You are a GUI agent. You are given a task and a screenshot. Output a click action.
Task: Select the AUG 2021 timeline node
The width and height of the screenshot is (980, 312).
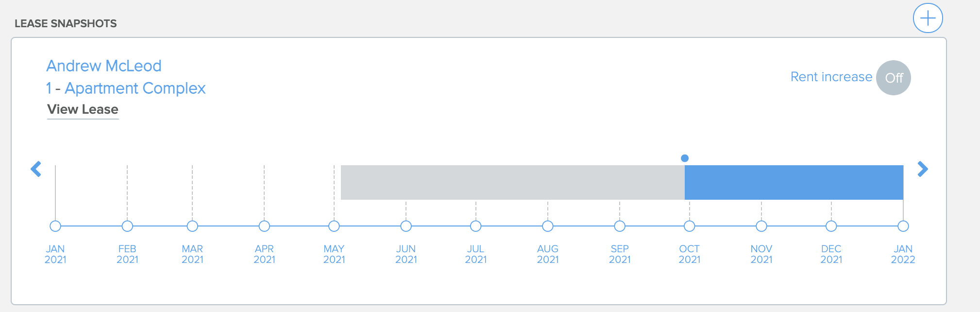pos(548,226)
